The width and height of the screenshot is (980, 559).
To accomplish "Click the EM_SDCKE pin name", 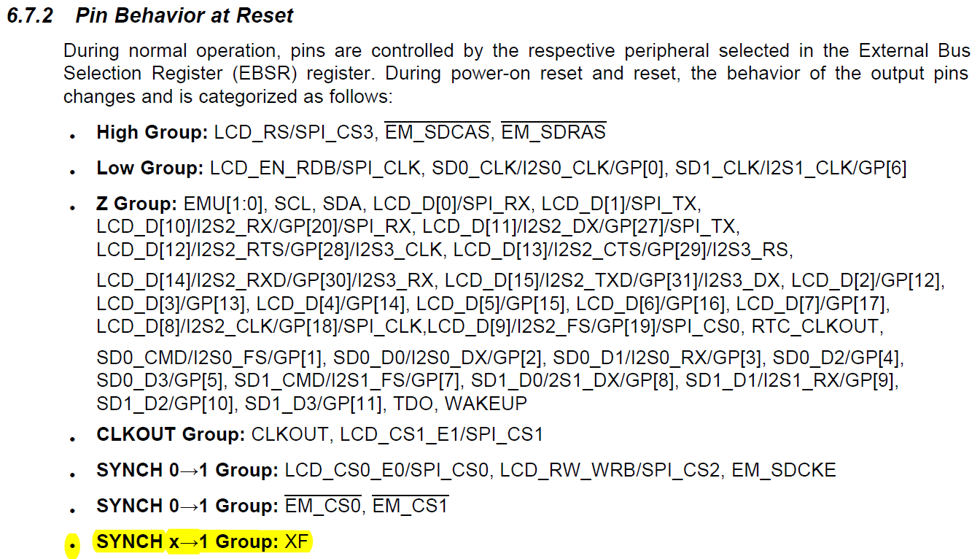I will (x=784, y=470).
